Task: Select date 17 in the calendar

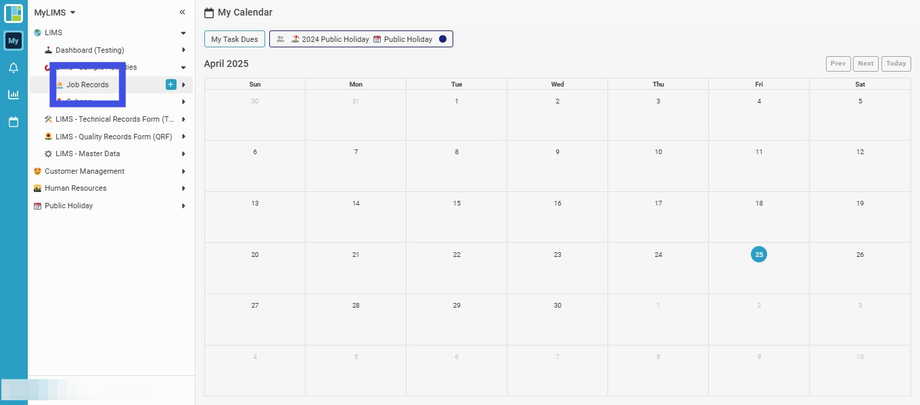Action: 658,203
